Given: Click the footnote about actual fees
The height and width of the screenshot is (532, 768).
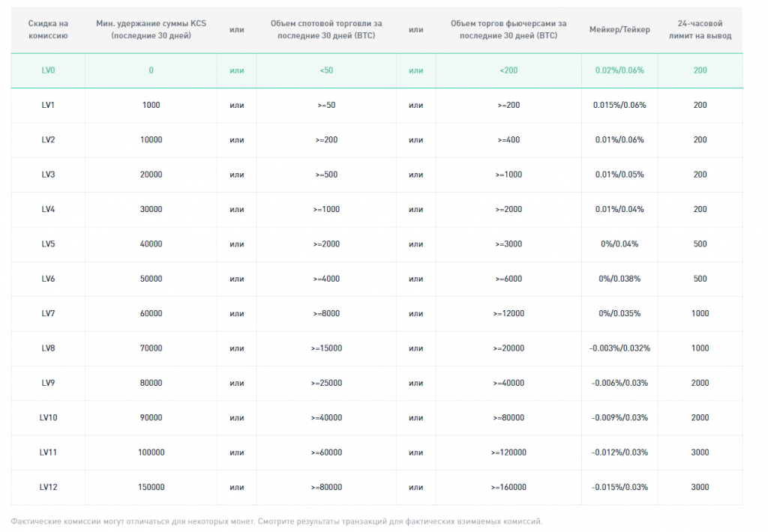Looking at the screenshot, I should tap(277, 522).
